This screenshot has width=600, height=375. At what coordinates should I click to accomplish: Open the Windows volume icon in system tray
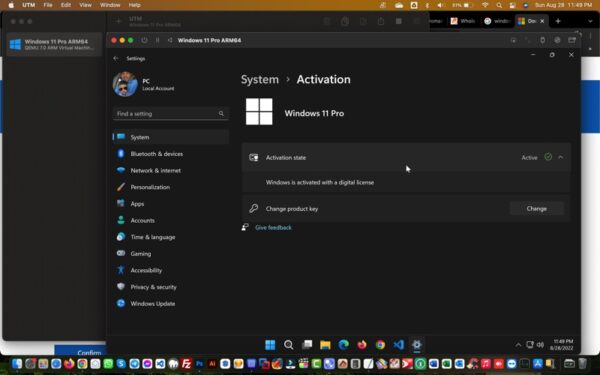(540, 345)
